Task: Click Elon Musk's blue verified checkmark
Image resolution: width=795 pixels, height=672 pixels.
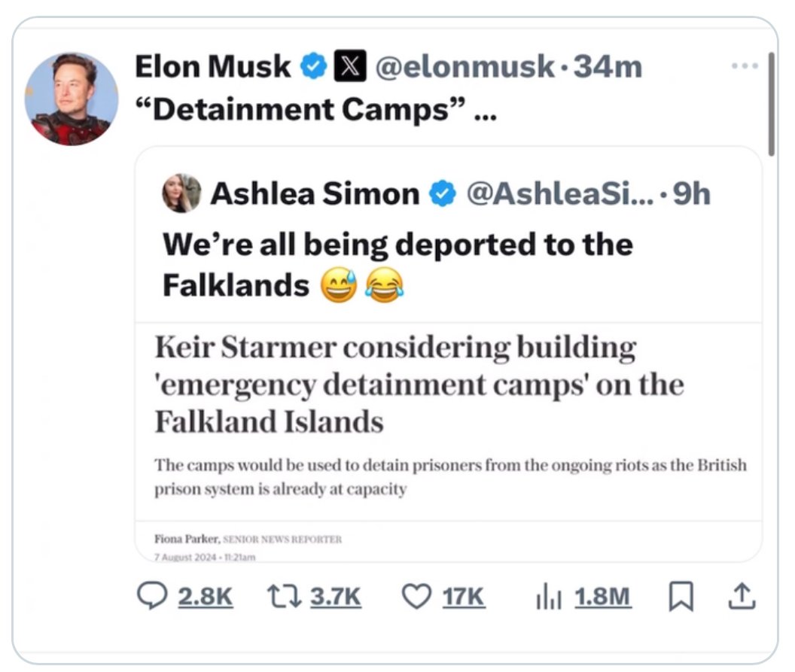Action: click(x=312, y=68)
